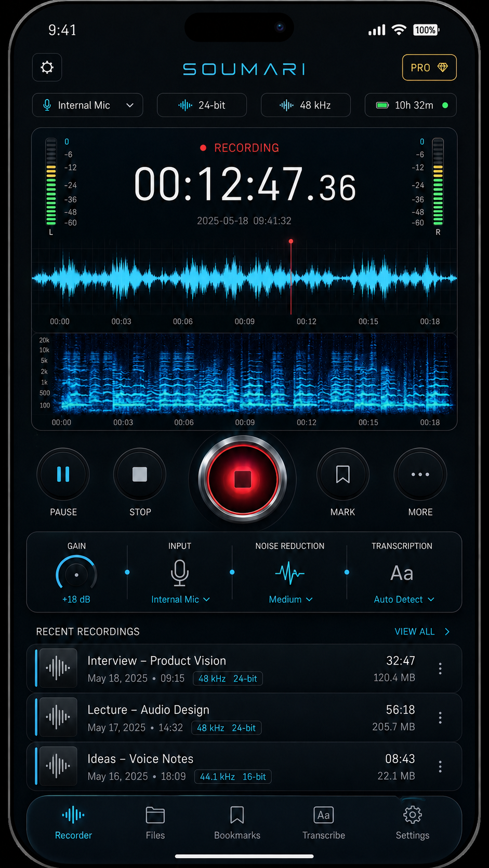Image resolution: width=489 pixels, height=868 pixels.
Task: Switch to the Settings tab
Action: [413, 823]
